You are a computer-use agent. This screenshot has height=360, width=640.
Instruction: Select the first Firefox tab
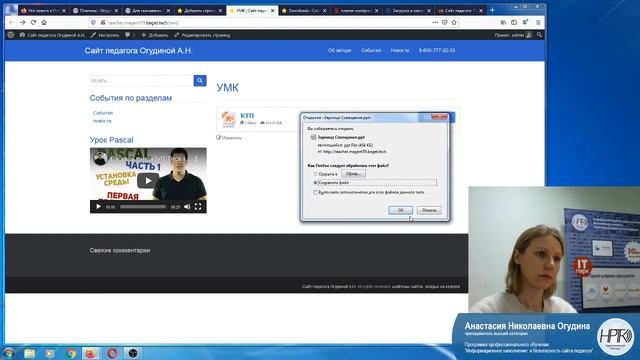(x=43, y=11)
